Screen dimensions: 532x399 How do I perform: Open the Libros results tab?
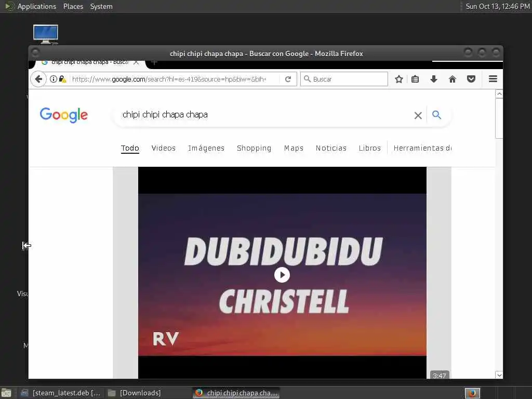click(x=370, y=148)
